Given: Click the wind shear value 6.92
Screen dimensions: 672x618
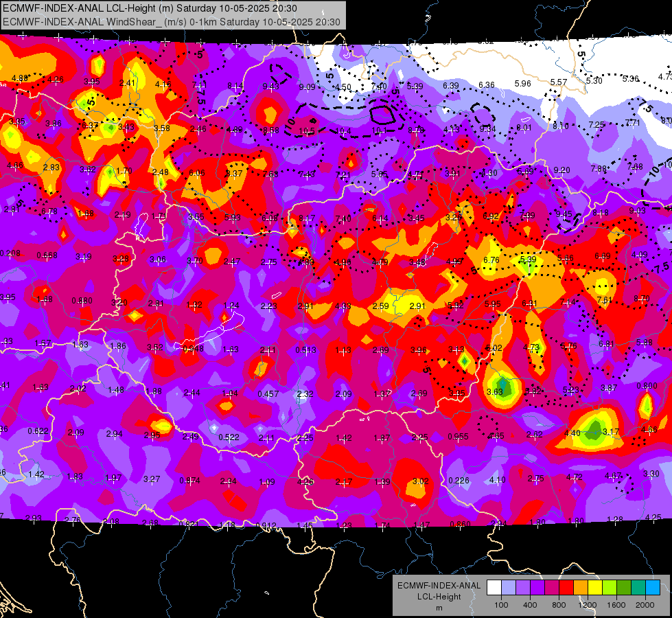Looking at the screenshot, I should (491, 216).
